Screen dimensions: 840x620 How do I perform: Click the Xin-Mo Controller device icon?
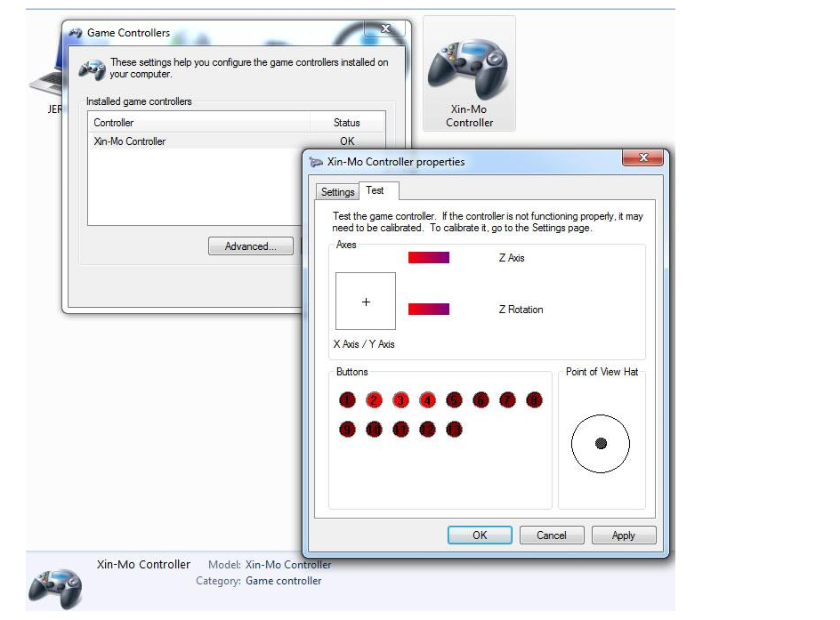(469, 73)
